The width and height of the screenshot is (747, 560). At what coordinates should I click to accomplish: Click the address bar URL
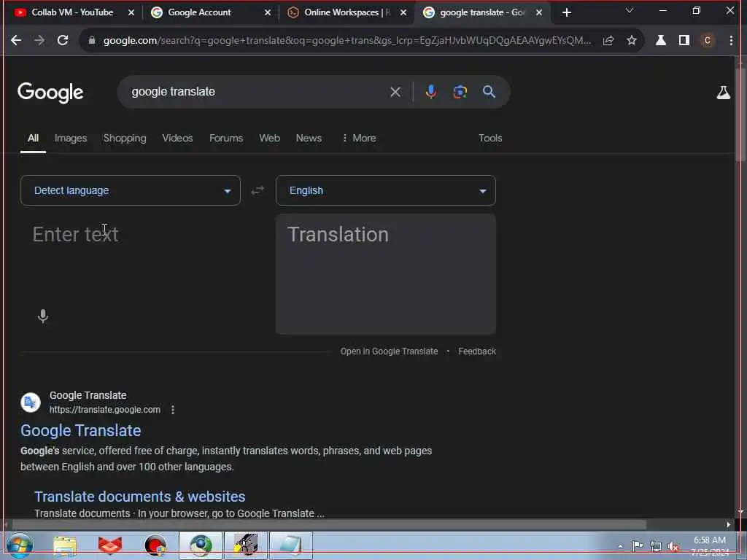347,41
